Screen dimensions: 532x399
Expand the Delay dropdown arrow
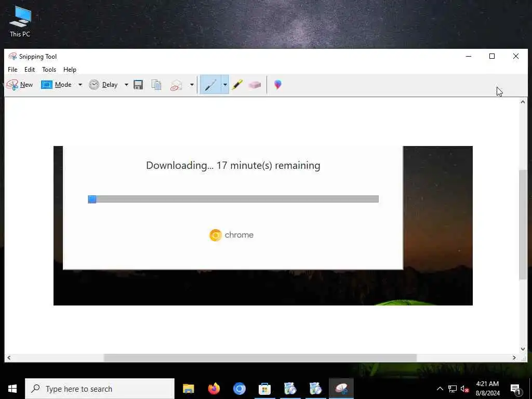point(126,85)
